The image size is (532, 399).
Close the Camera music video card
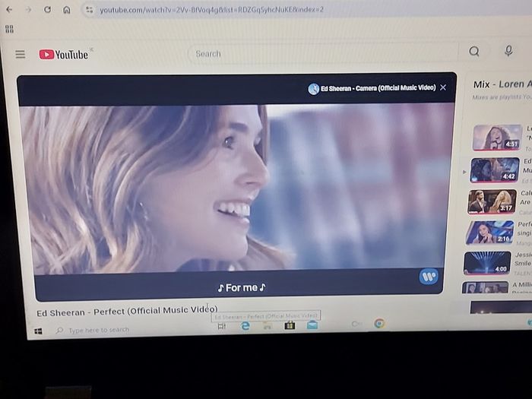pos(443,87)
